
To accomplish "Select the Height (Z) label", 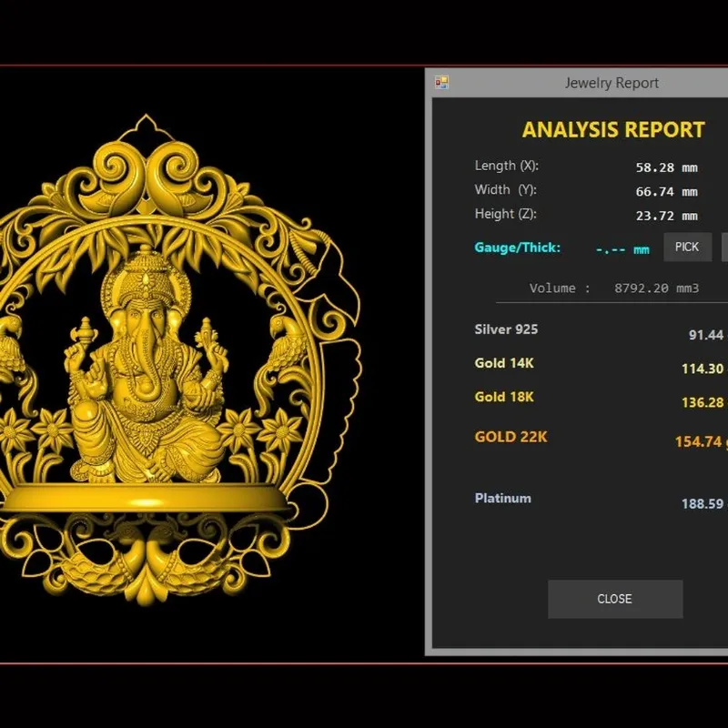I will point(506,214).
